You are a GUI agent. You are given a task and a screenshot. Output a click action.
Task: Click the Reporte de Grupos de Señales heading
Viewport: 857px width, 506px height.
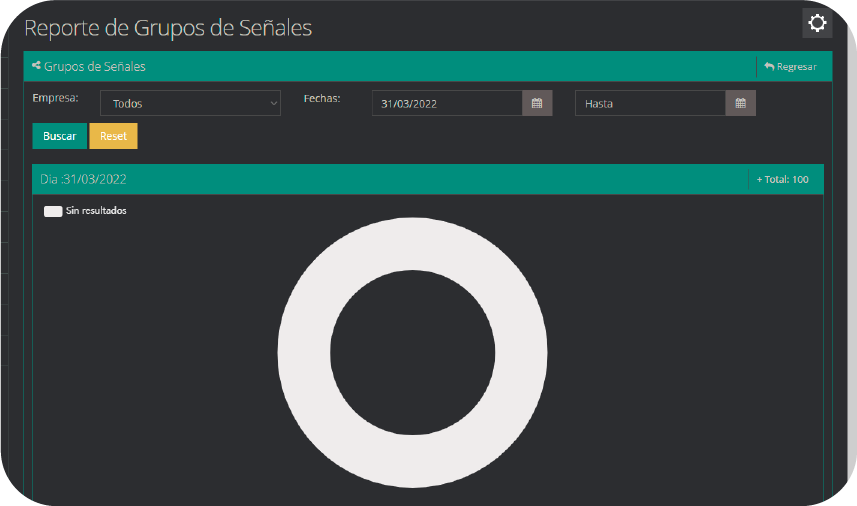(x=168, y=28)
